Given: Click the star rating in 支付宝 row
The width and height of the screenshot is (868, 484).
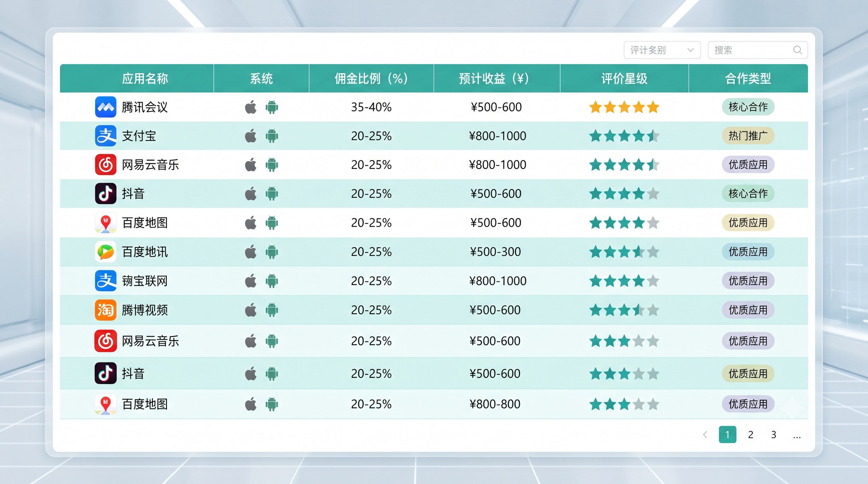Looking at the screenshot, I should pos(625,136).
